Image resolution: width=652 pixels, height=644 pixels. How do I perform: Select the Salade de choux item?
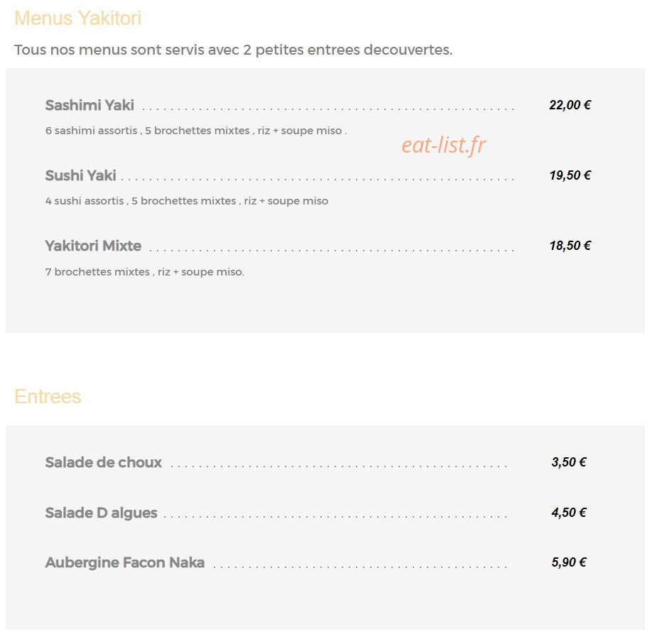[104, 462]
